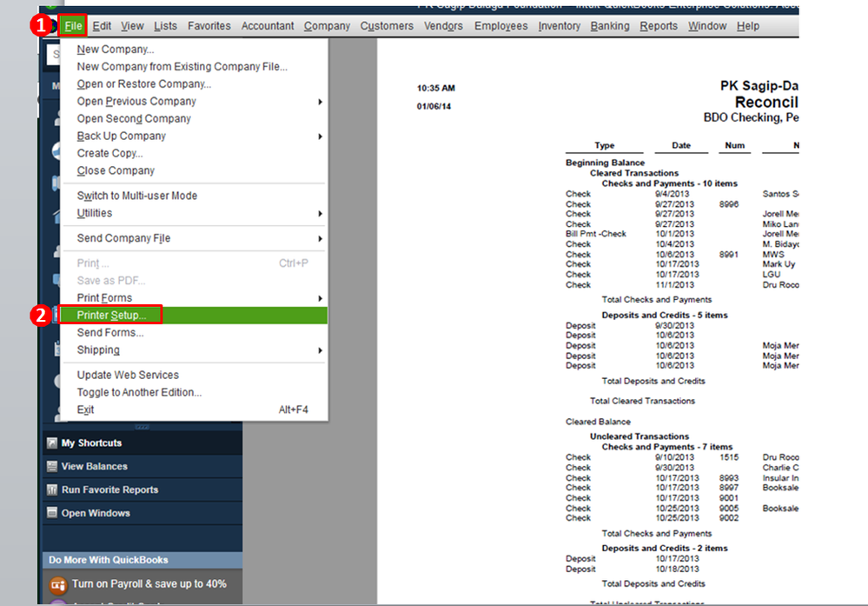This screenshot has height=606, width=868.
Task: Open My Shortcuts panel
Action: (142, 443)
